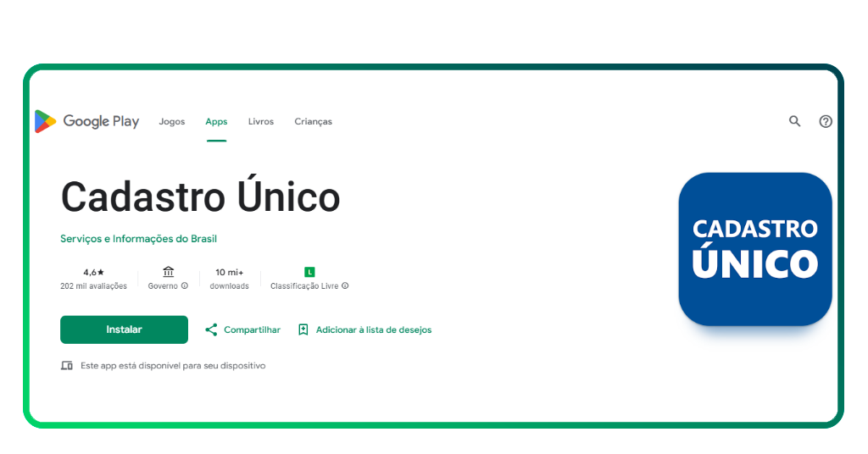Image resolution: width=868 pixels, height=454 pixels.
Task: Click the Google Play logo
Action: click(86, 122)
